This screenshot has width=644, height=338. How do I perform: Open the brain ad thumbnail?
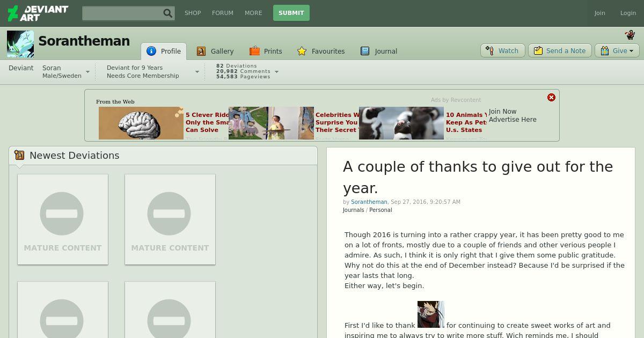(x=141, y=123)
